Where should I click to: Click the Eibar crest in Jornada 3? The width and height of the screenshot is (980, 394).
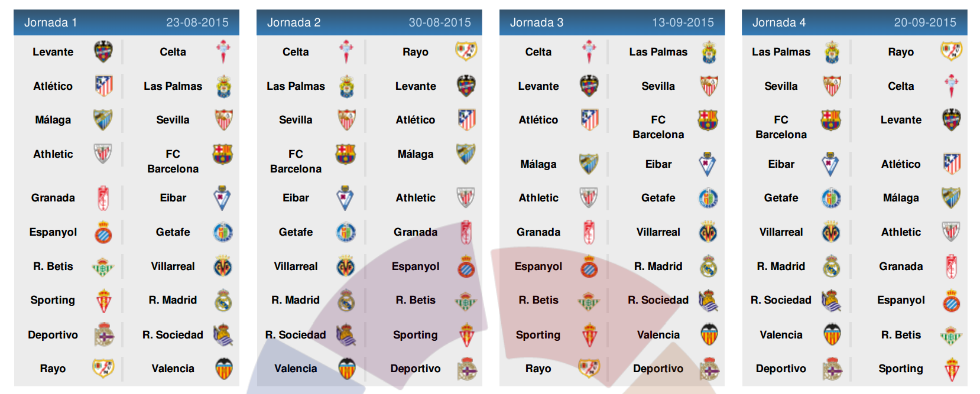(x=708, y=164)
